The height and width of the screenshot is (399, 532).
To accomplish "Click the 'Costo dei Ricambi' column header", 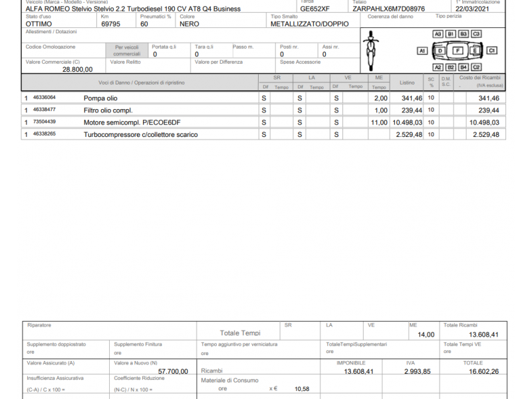I will (479, 78).
